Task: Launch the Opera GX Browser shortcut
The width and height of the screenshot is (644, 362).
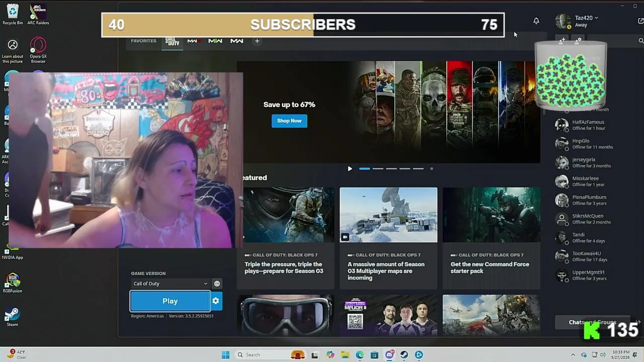Action: [38, 50]
